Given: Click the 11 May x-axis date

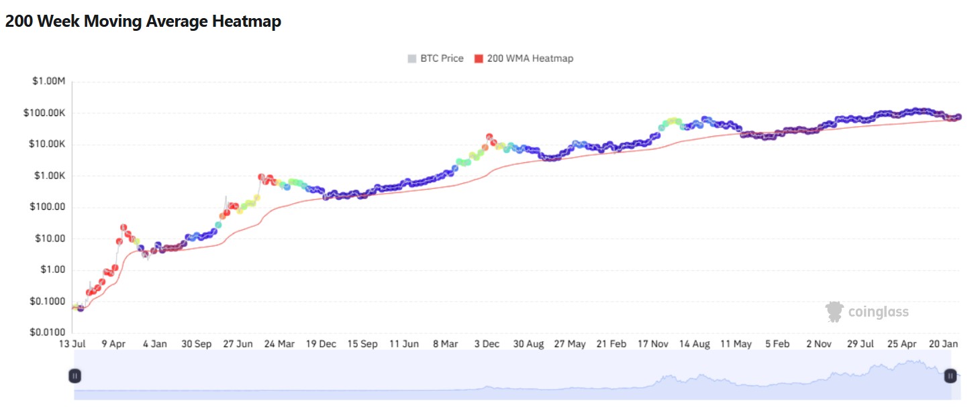Looking at the screenshot, I should (736, 344).
